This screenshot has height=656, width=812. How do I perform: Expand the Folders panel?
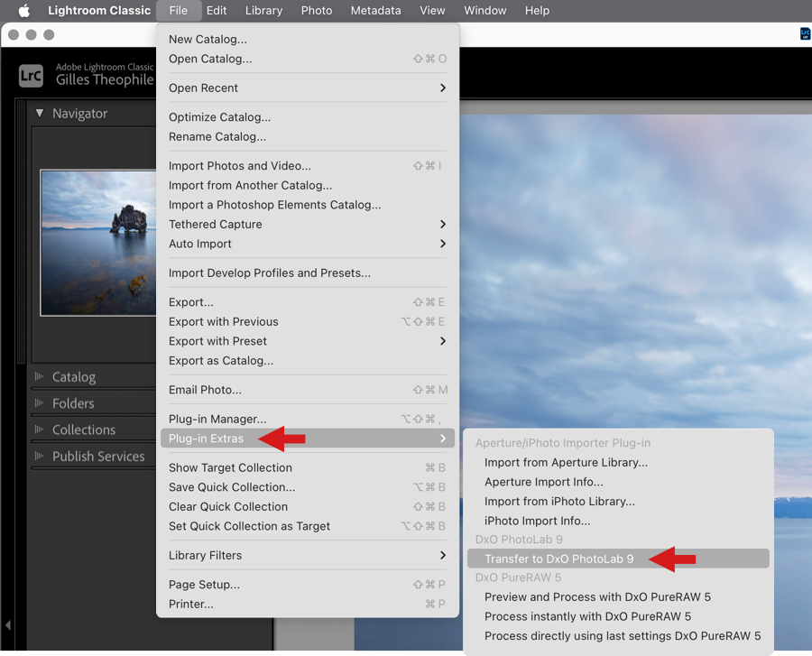click(39, 402)
